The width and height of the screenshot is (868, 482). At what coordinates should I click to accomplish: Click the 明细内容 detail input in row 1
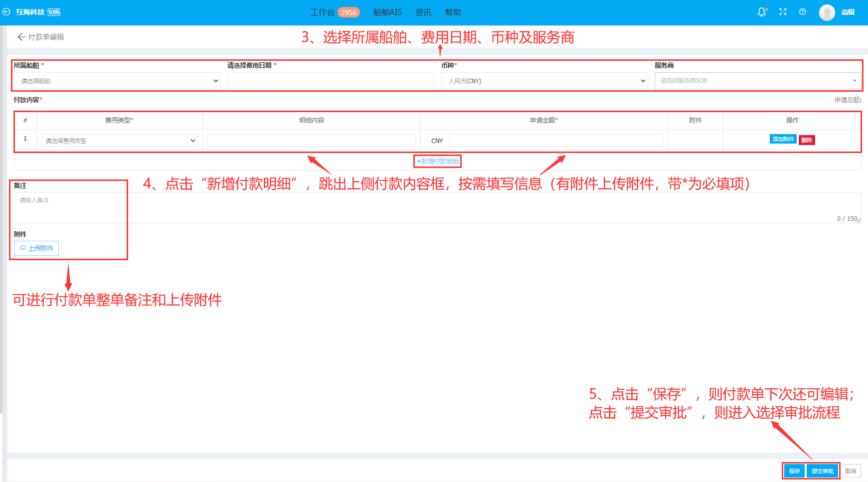(x=312, y=141)
